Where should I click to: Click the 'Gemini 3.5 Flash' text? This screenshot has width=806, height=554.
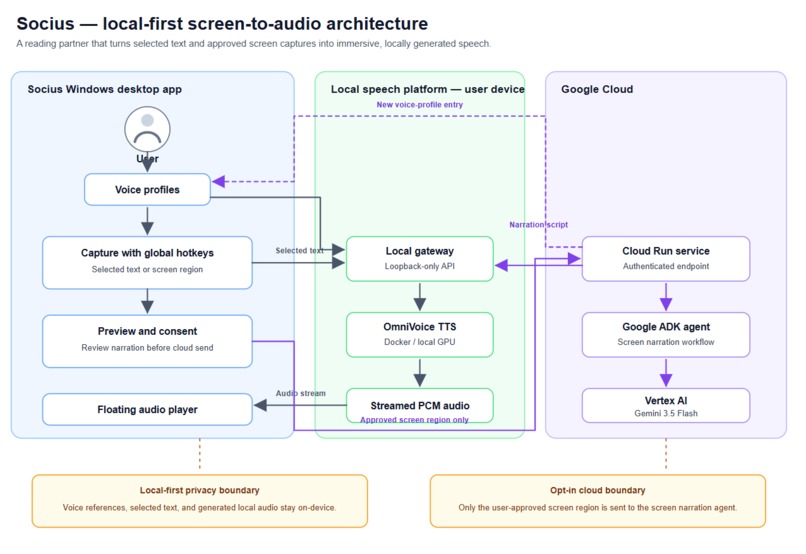pos(666,414)
